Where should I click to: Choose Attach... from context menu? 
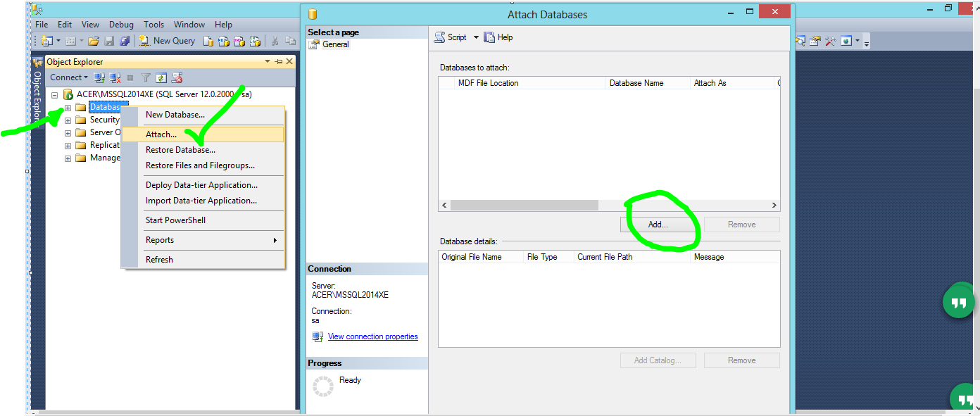[203, 134]
